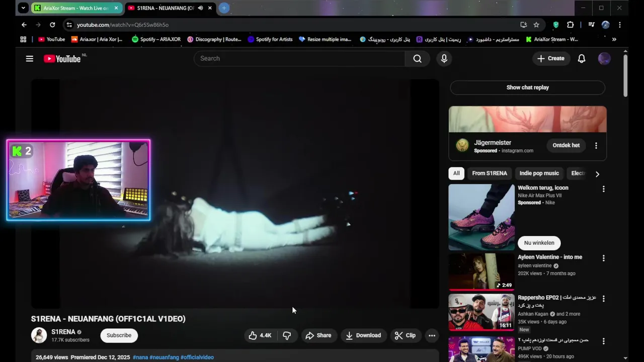Open the tab search dropdown arrow

click(23, 8)
